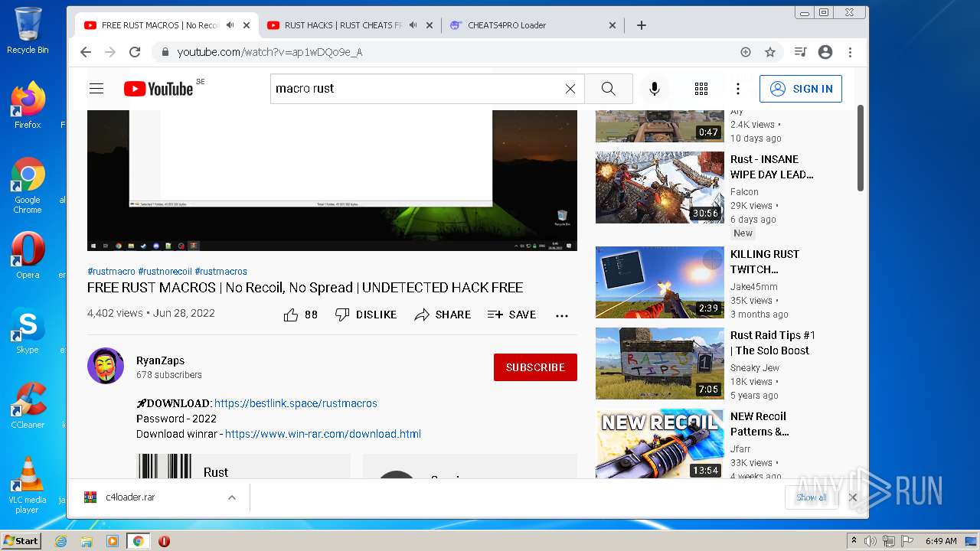Open a new Chrome tab
Viewport: 980px width, 551px height.
(642, 25)
